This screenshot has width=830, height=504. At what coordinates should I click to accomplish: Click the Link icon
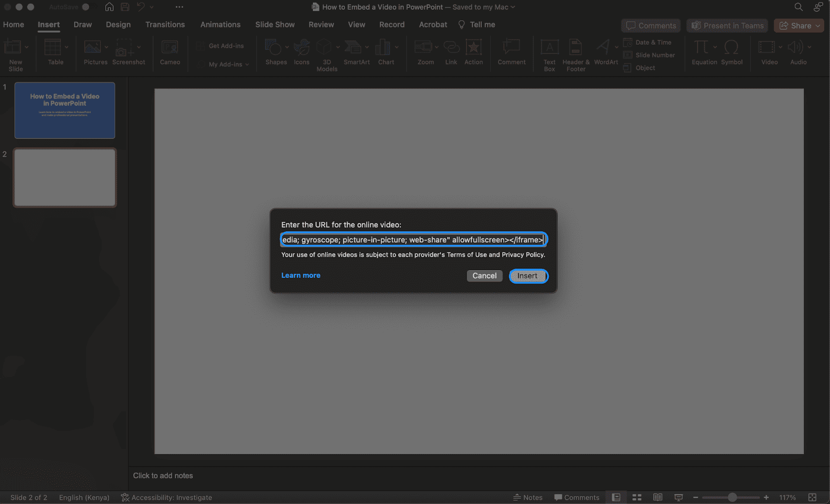tap(451, 48)
